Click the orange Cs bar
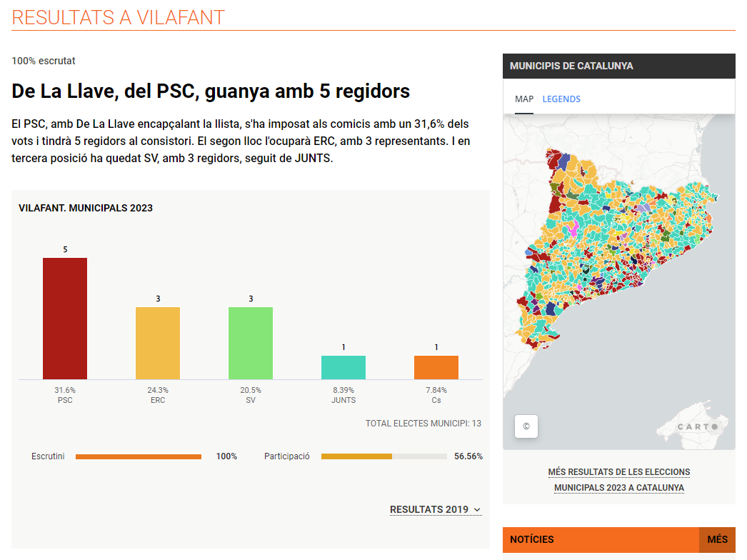The width and height of the screenshot is (747, 560). (x=436, y=367)
